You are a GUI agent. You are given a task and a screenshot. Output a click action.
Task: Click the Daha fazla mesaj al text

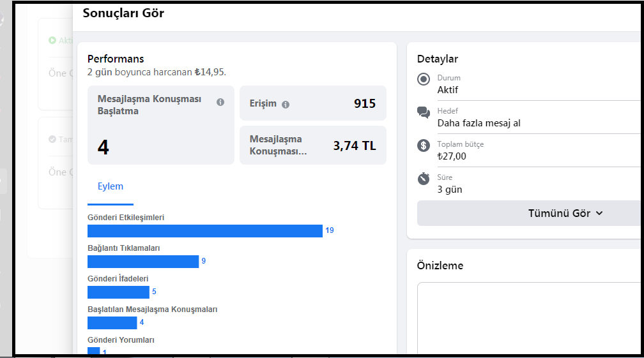(x=479, y=123)
